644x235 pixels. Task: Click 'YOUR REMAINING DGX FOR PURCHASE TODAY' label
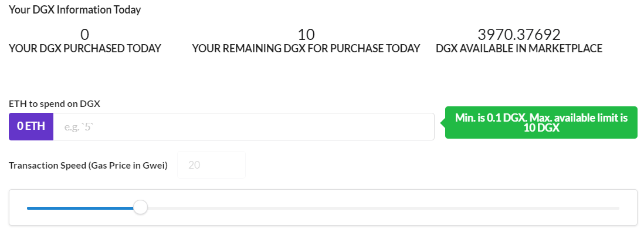[306, 49]
